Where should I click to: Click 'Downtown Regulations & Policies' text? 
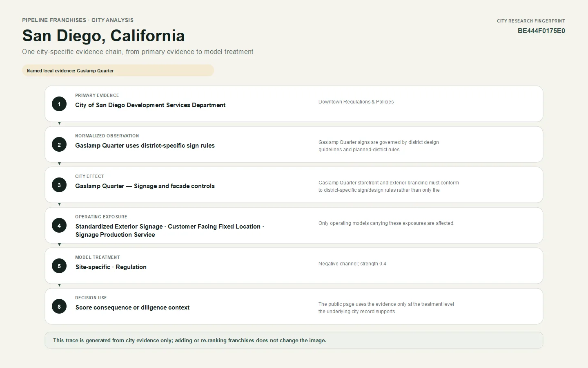[356, 102]
